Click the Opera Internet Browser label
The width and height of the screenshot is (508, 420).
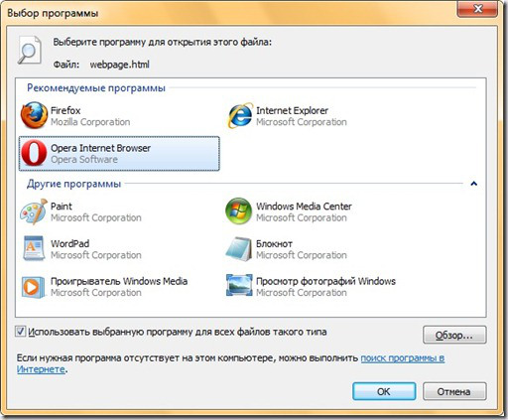[100, 148]
